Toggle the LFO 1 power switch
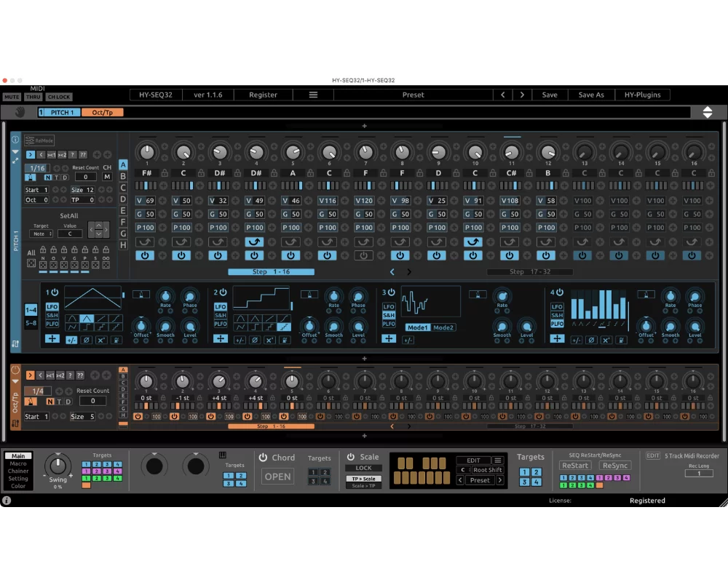Viewport: 728px width, 582px height. pos(55,292)
